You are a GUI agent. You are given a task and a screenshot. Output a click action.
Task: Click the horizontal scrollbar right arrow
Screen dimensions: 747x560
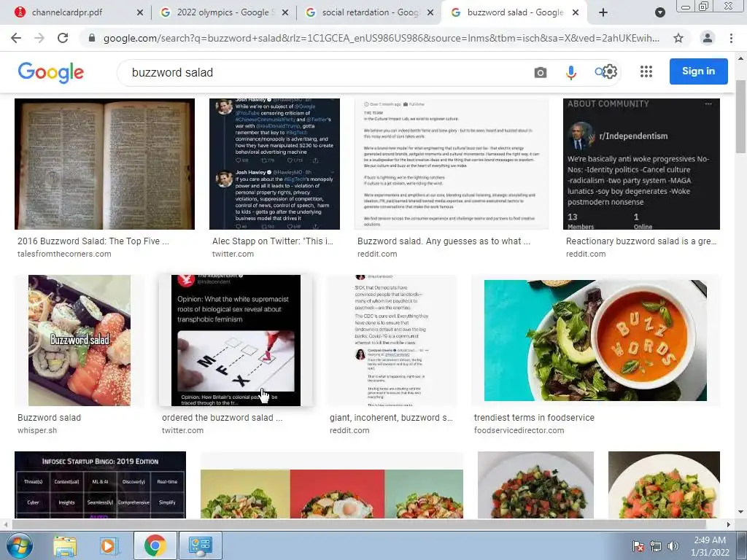click(729, 524)
